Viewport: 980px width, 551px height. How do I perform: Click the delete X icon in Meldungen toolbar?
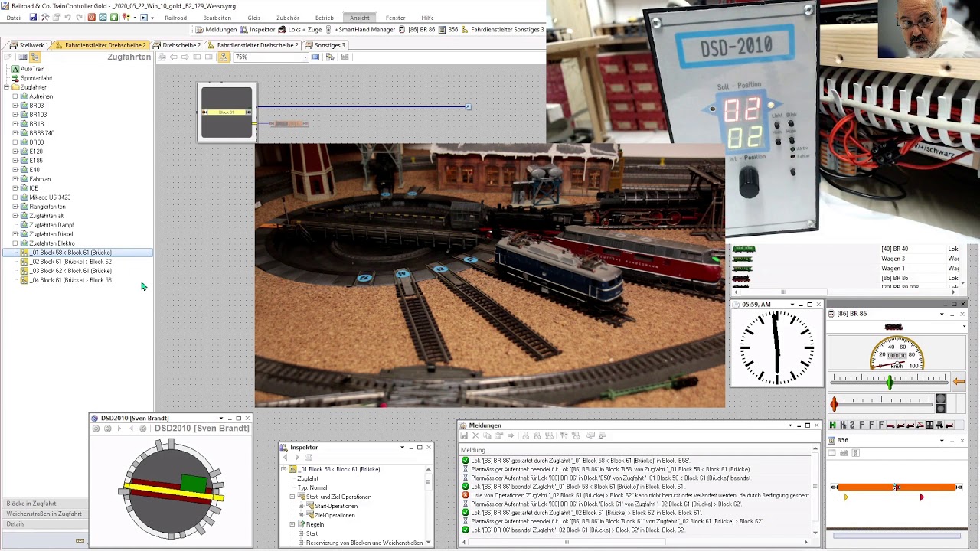pos(475,435)
